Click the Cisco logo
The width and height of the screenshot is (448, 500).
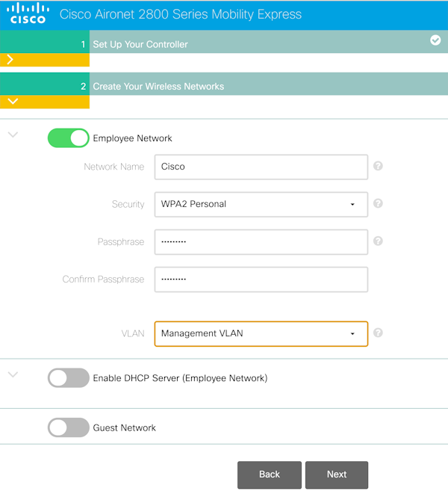click(28, 13)
